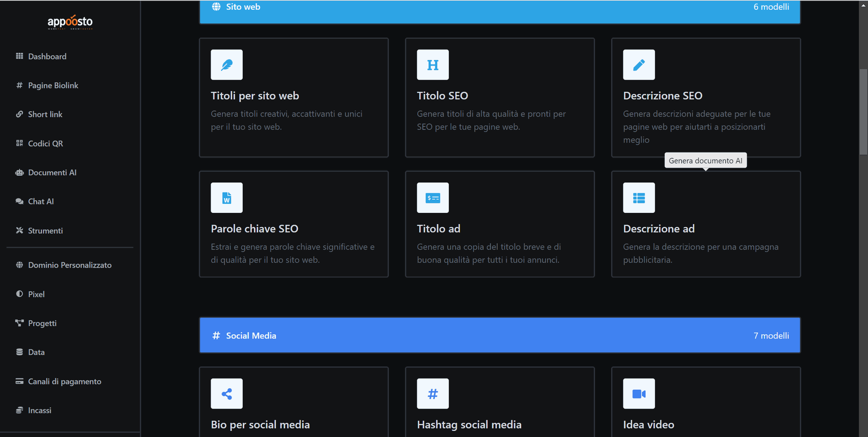Open the Descrizione ad template title
The height and width of the screenshot is (437, 868).
[x=659, y=229]
